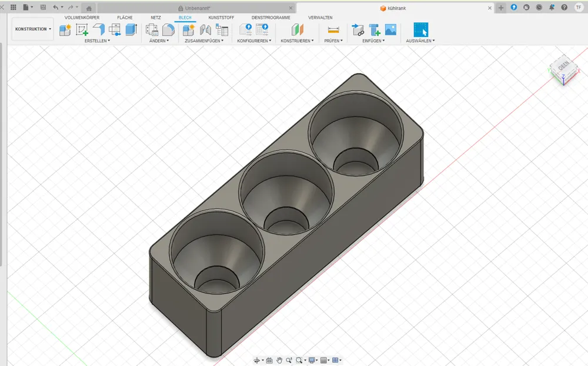This screenshot has height=366, width=588.
Task: Activate the Pan hand tool
Action: click(x=279, y=360)
